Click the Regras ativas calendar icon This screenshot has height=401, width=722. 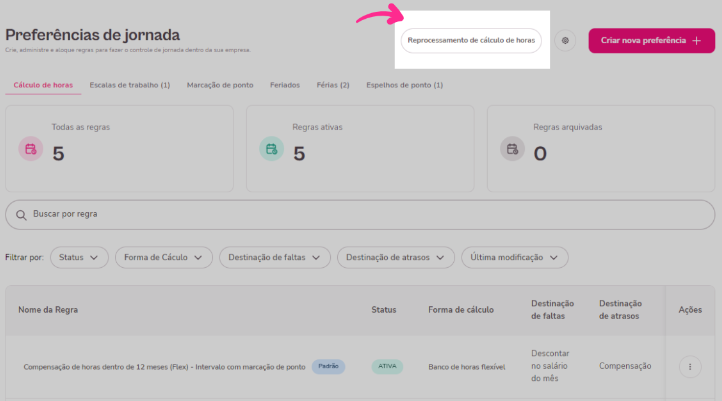[x=272, y=149]
